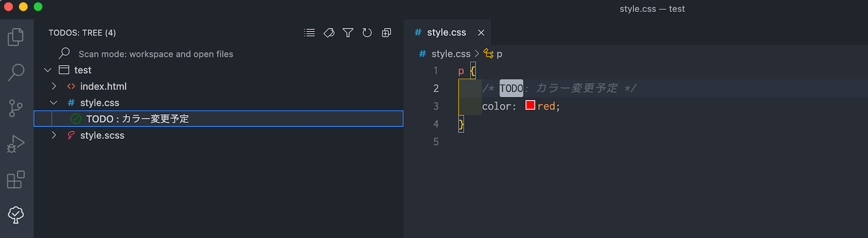
Task: Open the TODO: カラー変更予定 tree item
Action: pos(219,118)
